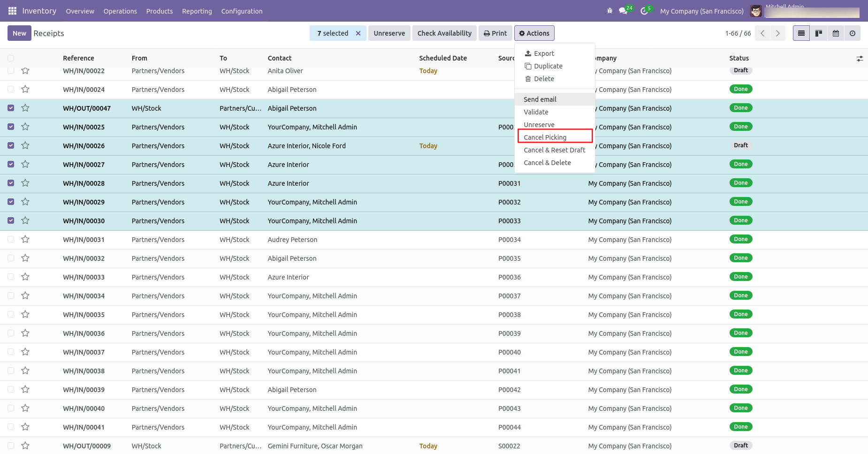Switch to list view
Screen dimensions: 868x454
click(x=801, y=33)
